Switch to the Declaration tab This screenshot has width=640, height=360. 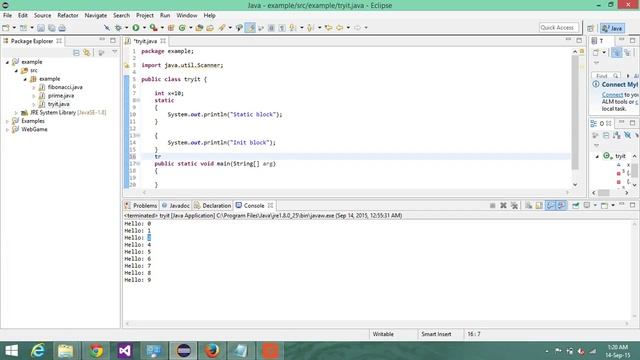click(x=213, y=205)
